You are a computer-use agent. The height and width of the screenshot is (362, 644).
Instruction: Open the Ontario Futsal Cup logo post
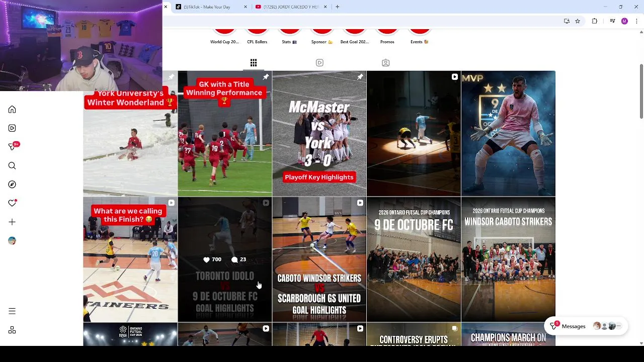(130, 335)
